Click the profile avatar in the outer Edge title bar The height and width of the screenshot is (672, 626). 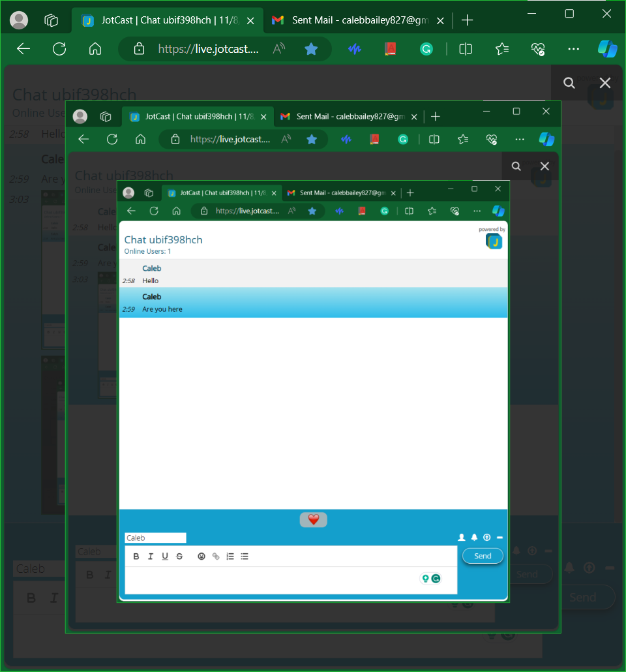coord(19,20)
